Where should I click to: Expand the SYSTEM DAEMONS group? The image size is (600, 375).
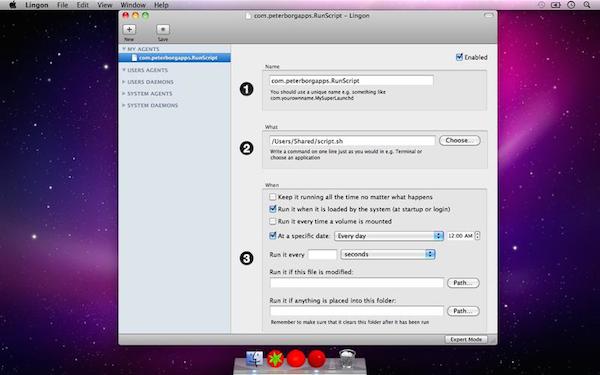point(124,105)
